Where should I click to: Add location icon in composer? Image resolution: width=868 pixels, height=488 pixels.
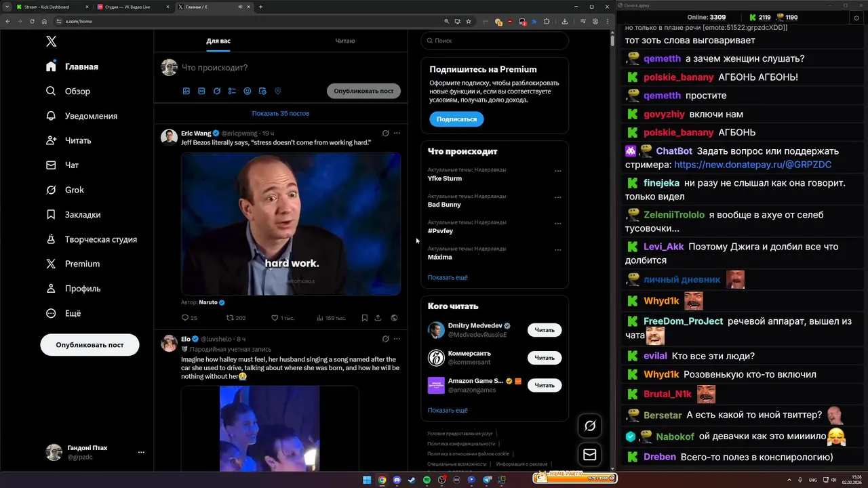pyautogui.click(x=277, y=91)
